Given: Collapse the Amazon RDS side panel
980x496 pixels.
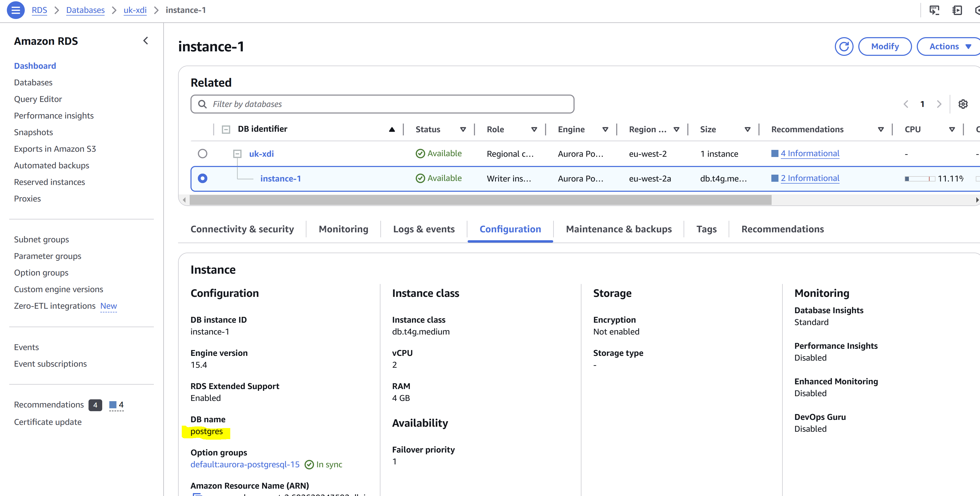Looking at the screenshot, I should click(x=145, y=41).
